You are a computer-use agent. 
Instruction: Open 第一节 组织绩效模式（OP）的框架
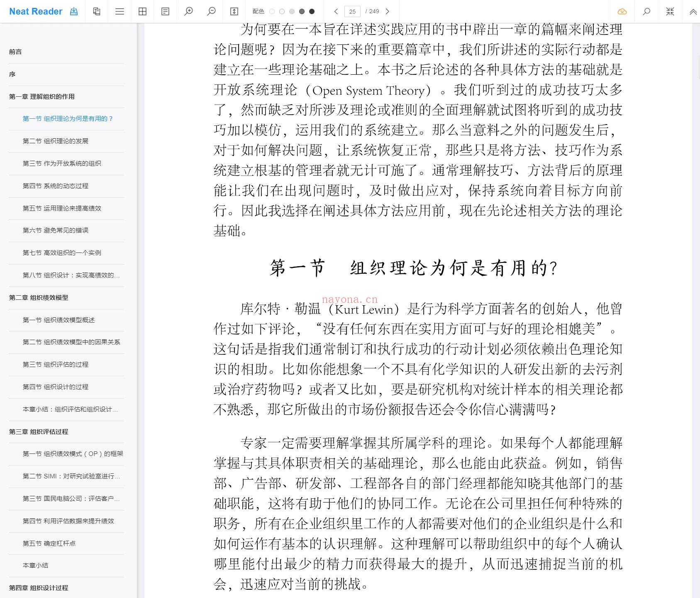point(73,454)
